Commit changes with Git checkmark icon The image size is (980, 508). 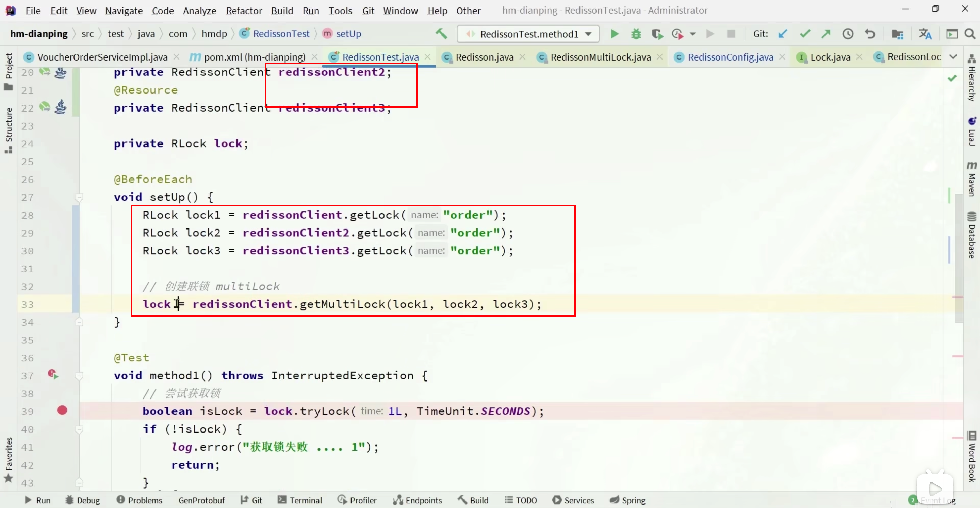pyautogui.click(x=805, y=34)
